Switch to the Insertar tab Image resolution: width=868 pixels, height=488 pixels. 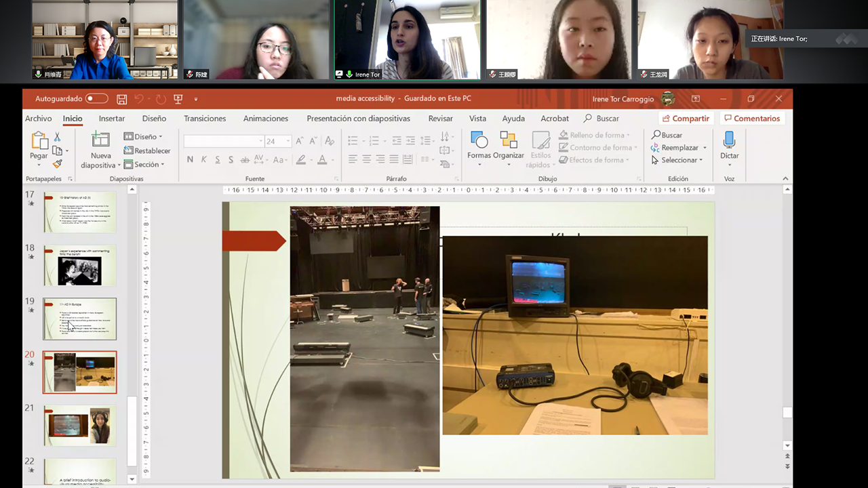click(112, 119)
